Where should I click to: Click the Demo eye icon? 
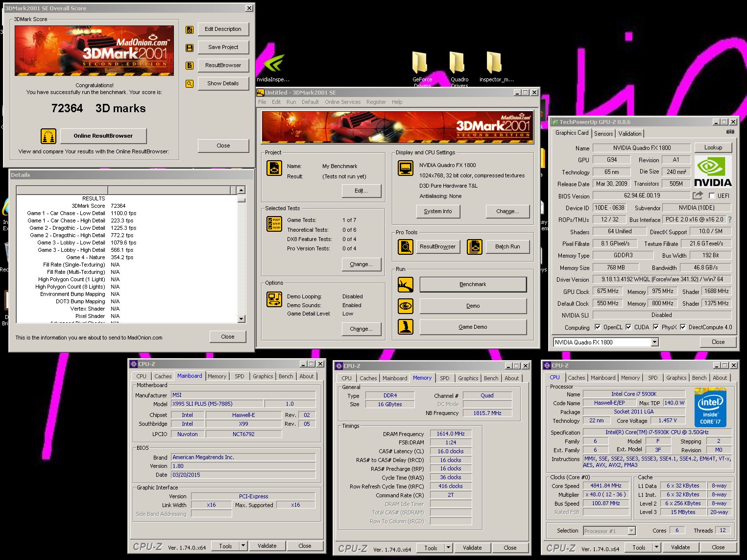[x=406, y=306]
